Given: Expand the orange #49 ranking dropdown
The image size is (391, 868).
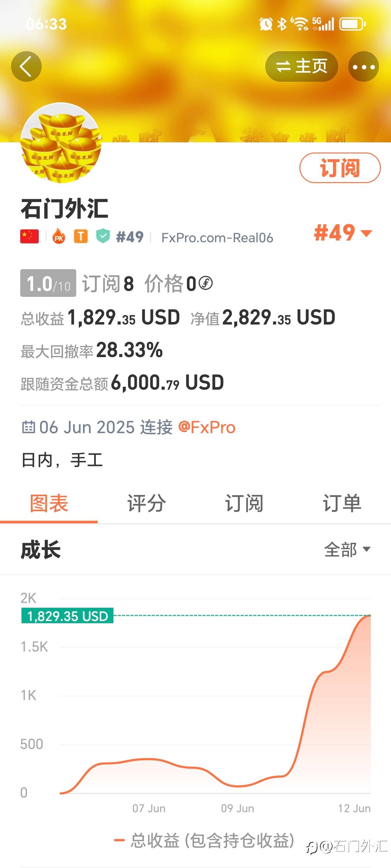Looking at the screenshot, I should click(343, 233).
